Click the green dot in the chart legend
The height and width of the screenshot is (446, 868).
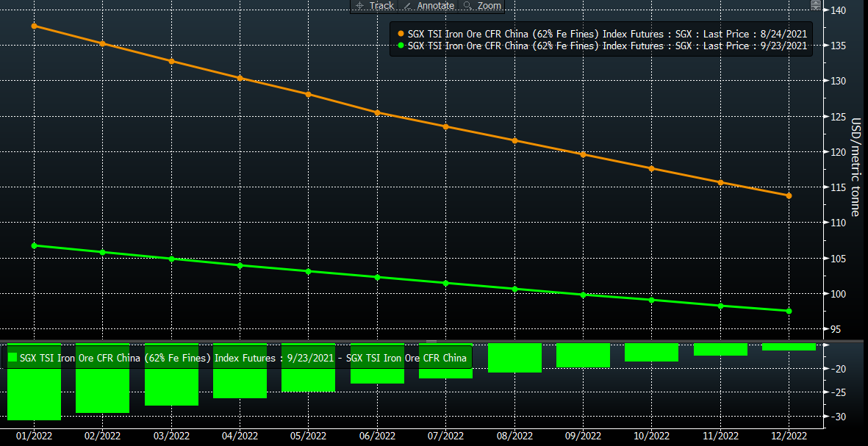click(x=401, y=46)
